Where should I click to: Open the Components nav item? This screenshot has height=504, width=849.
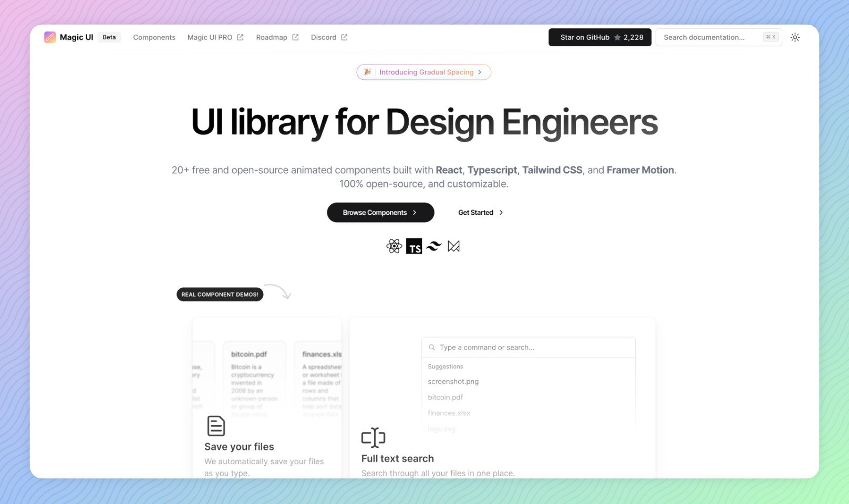click(x=154, y=37)
